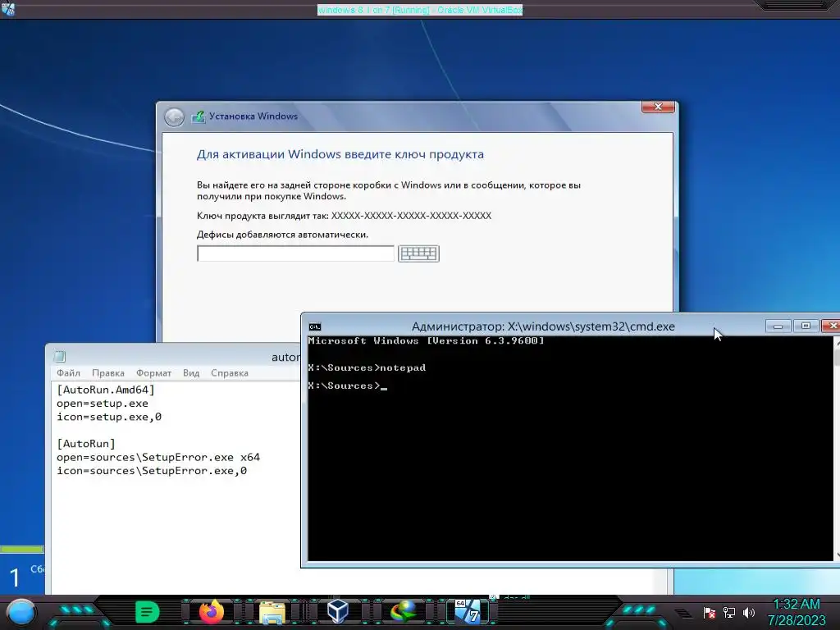Click the line open=setup.exe in Notepad

pyautogui.click(x=103, y=404)
